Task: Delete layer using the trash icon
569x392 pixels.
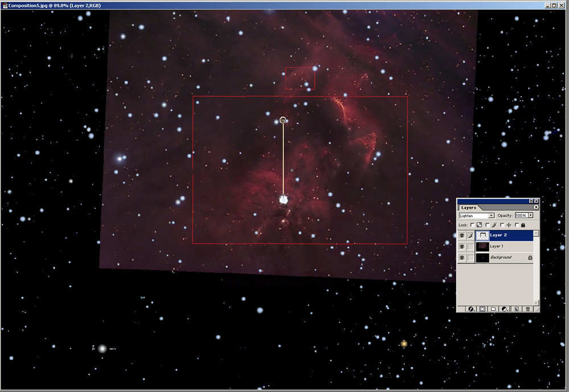Action: click(x=527, y=309)
